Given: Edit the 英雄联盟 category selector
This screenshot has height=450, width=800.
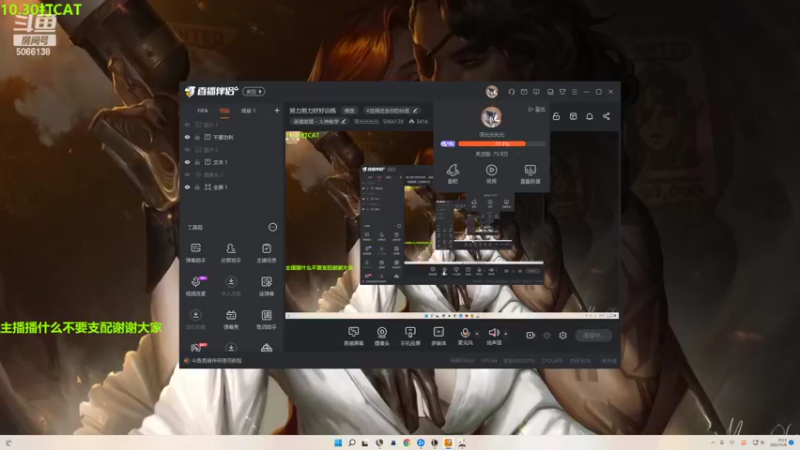Looking at the screenshot, I should [x=319, y=122].
